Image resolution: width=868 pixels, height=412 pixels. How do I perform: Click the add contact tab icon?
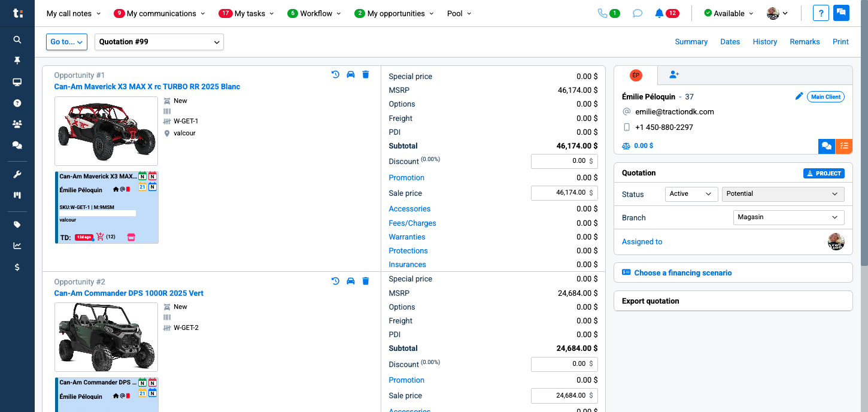click(x=674, y=75)
